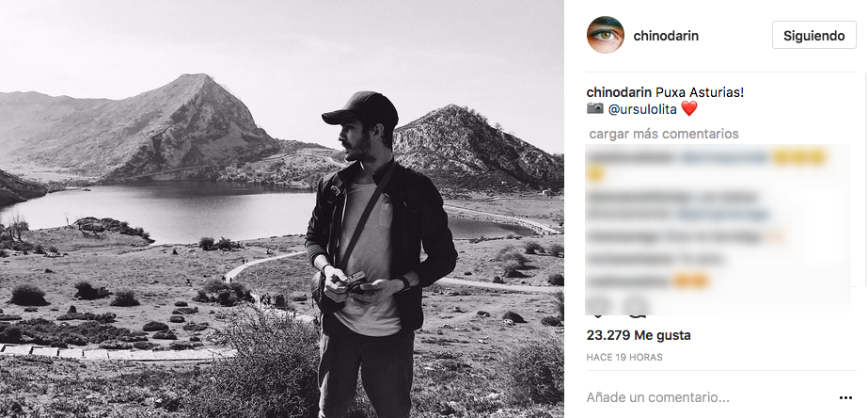Open the HACE 19 HORAS timestamp link
This screenshot has width=868, height=418.
[x=624, y=358]
